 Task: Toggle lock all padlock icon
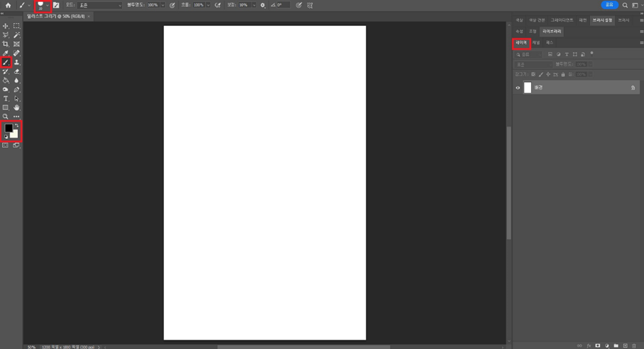pos(563,74)
